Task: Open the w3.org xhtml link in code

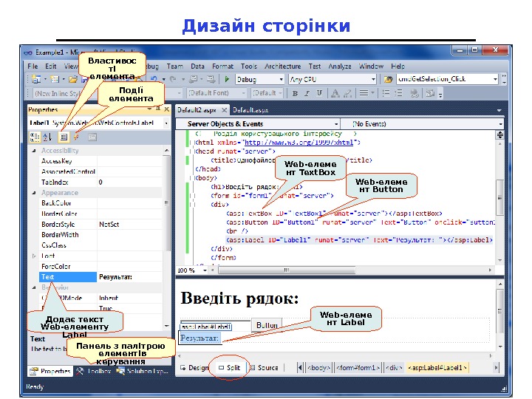Action: point(299,143)
